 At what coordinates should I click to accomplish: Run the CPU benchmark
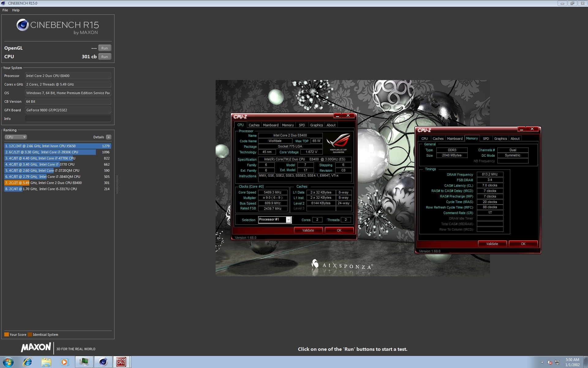(105, 57)
